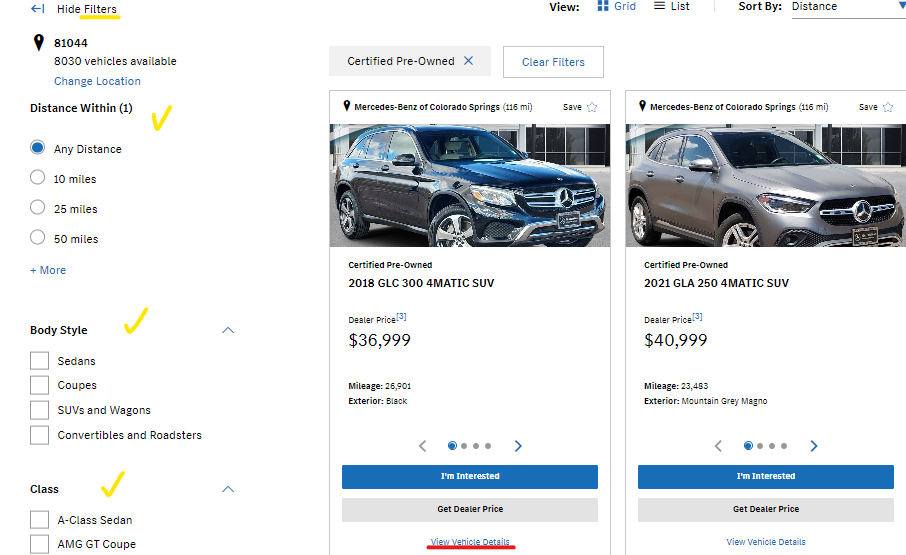Screen dimensions: 906x555
Task: Click the Clear Filters button
Action: click(553, 62)
